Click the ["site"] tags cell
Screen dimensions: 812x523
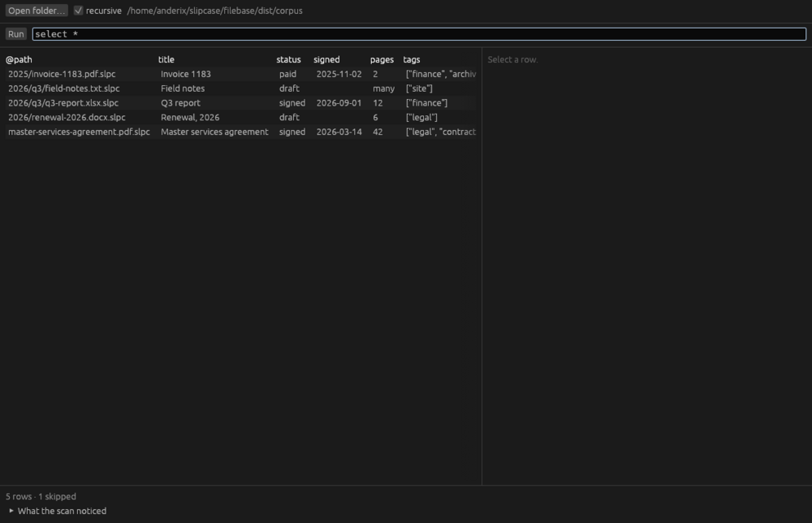coord(420,89)
